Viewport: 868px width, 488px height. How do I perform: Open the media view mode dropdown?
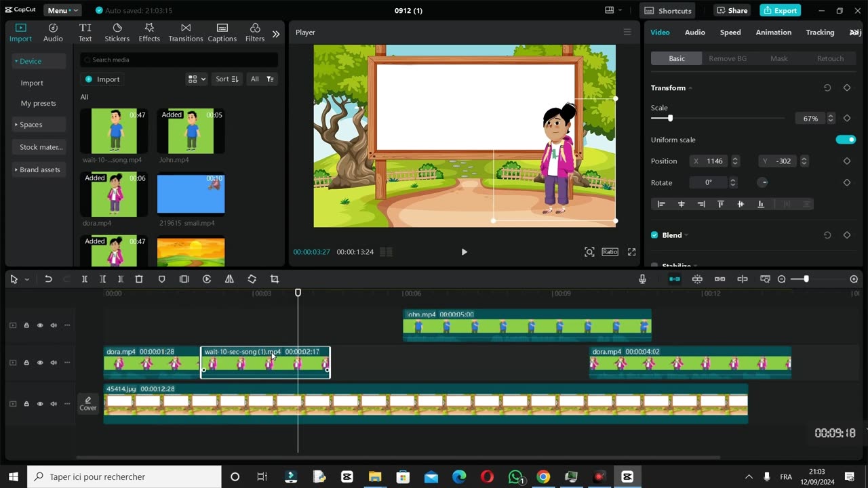(196, 79)
